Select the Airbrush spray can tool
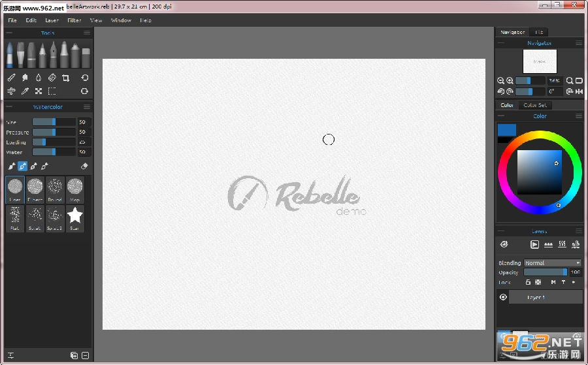The height and width of the screenshot is (365, 588). point(75,55)
